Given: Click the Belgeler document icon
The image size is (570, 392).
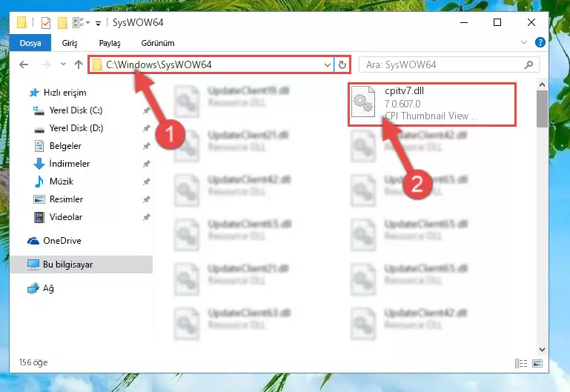Looking at the screenshot, I should (x=39, y=146).
